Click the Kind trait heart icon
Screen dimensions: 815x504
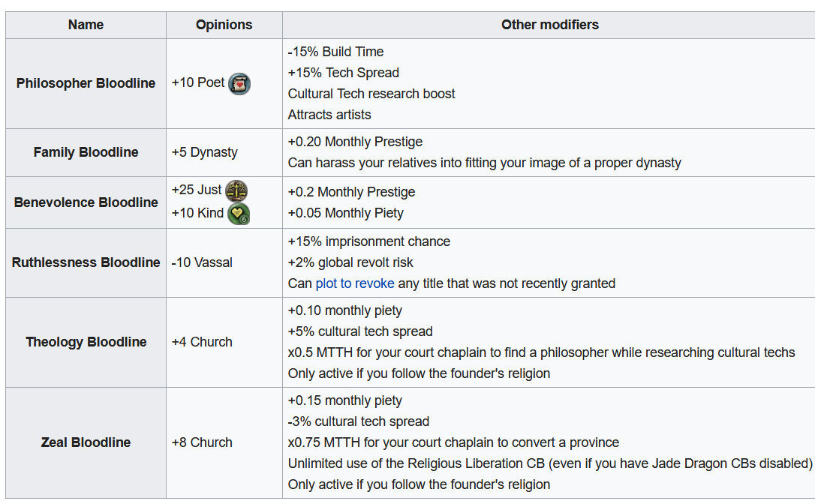239,214
